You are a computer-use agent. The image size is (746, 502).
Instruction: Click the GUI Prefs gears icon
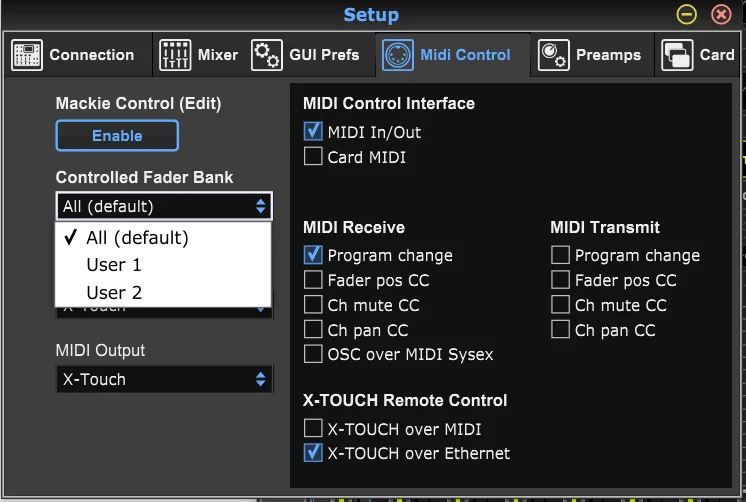266,55
